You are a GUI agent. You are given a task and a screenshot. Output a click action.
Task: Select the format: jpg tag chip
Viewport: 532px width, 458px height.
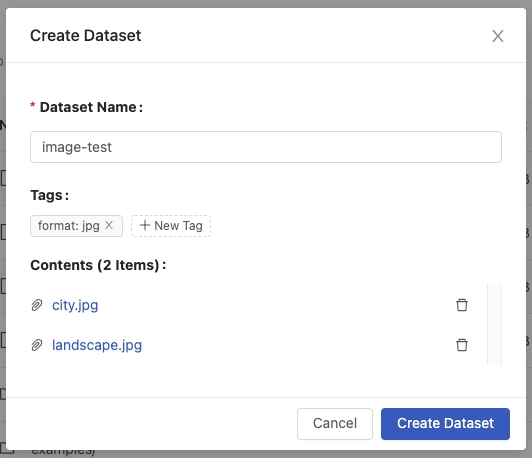pos(76,226)
